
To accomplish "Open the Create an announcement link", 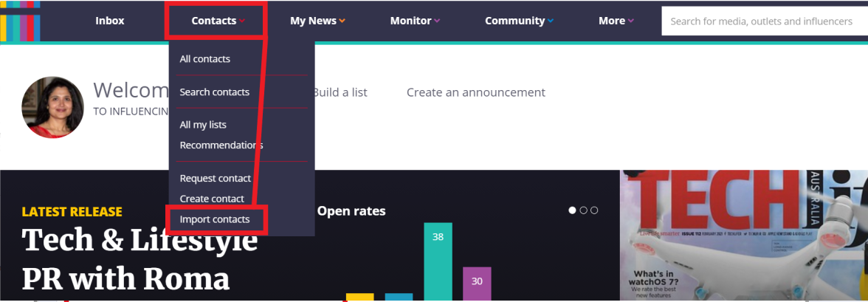I will 476,92.
